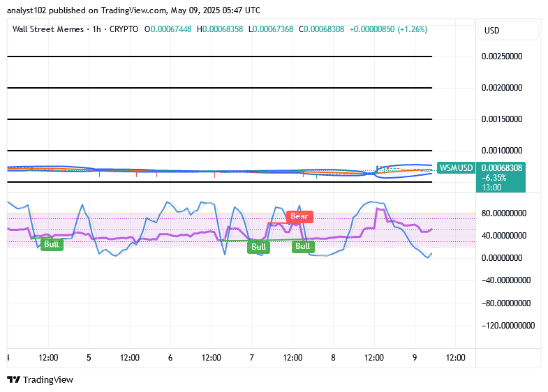This screenshot has height=392, width=548.
Task: Click the 0.00250000 price axis label
Action: tap(502, 56)
